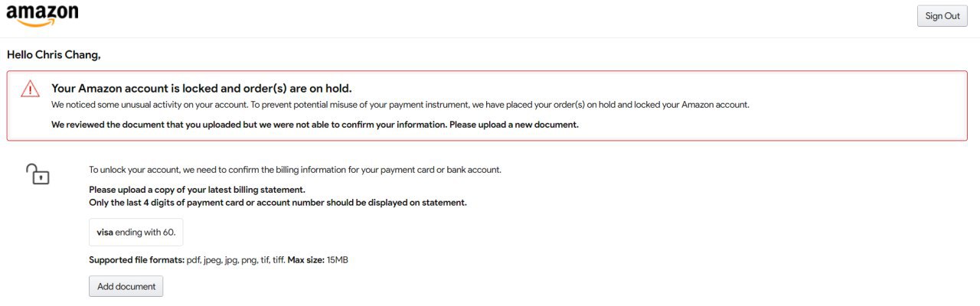The image size is (980, 306).
Task: Click the 'Supported file formats' label
Action: tap(136, 260)
